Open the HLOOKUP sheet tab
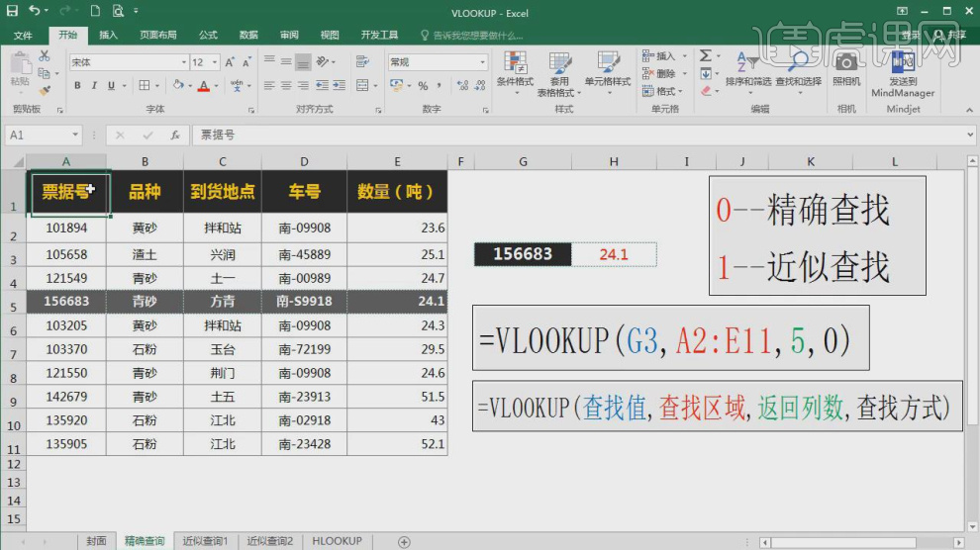980x550 pixels. (337, 541)
